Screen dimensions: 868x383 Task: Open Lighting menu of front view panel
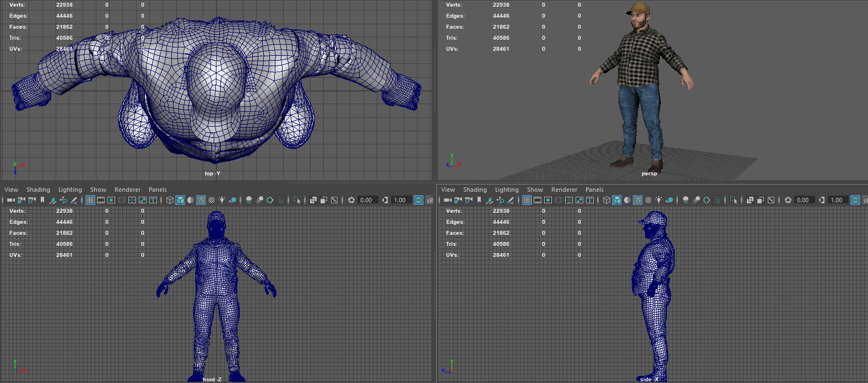click(70, 190)
